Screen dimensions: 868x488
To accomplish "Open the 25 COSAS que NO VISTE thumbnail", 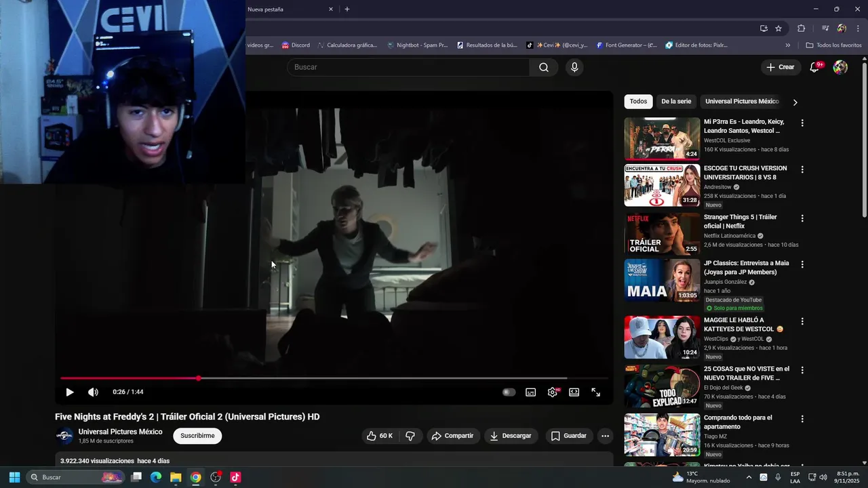I will point(662,386).
